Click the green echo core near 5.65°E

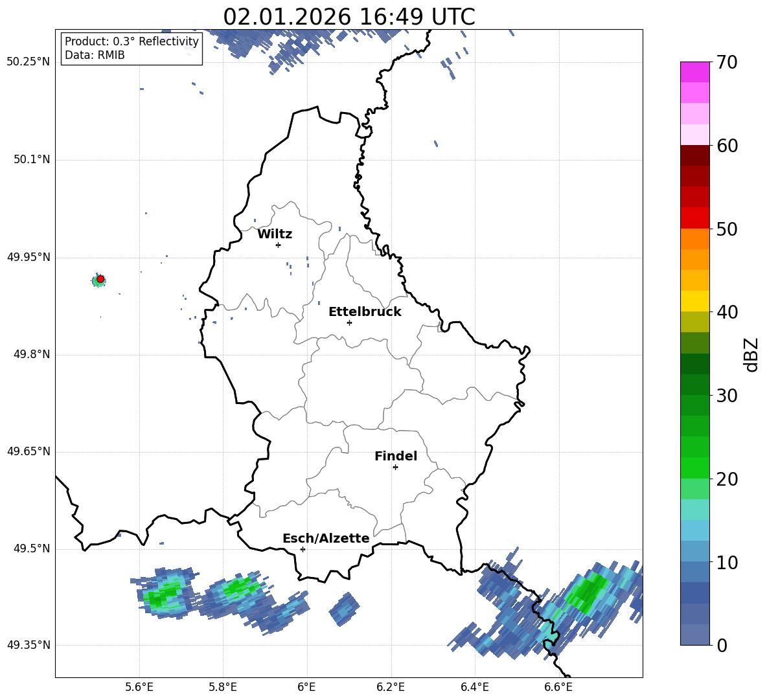(x=165, y=594)
